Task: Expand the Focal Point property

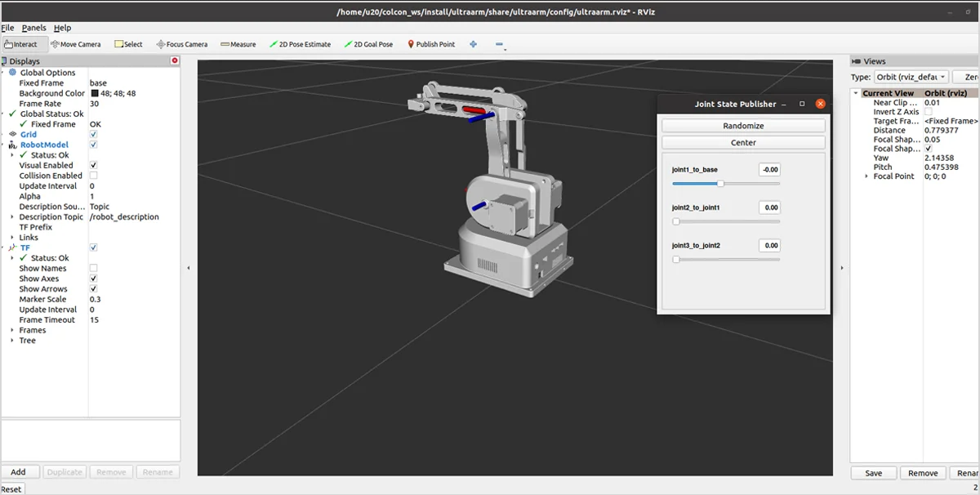Action: coord(866,176)
